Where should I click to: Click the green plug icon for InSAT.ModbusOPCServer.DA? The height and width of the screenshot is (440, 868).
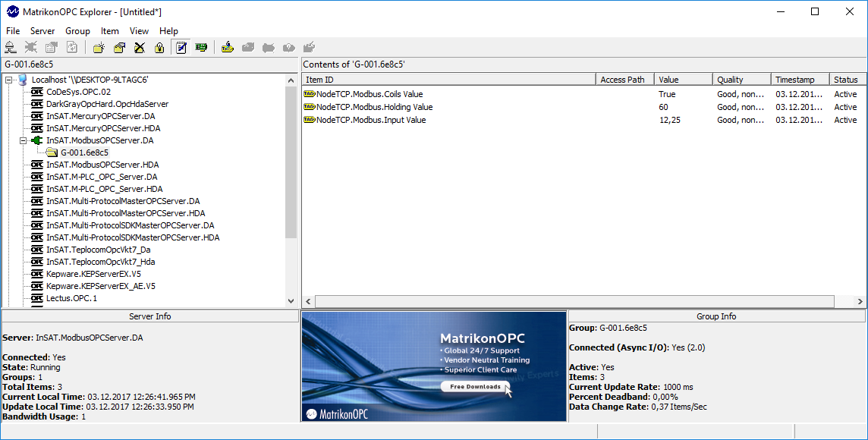pyautogui.click(x=36, y=140)
